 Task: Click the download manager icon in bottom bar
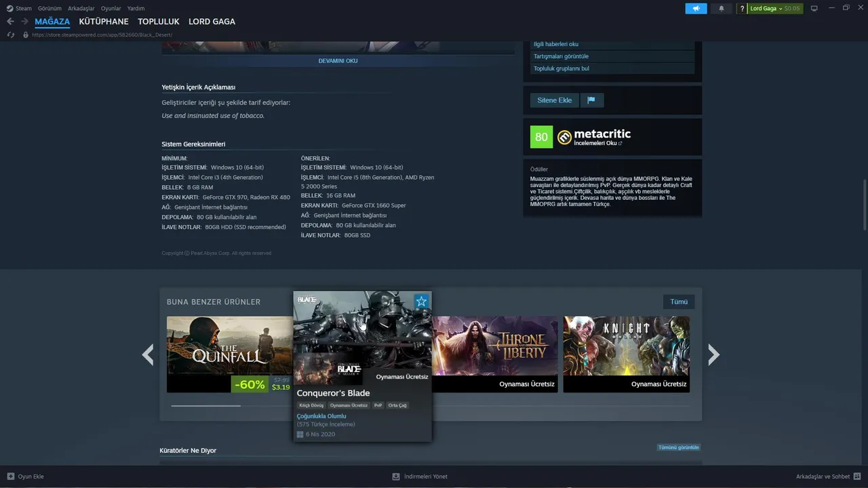point(396,476)
